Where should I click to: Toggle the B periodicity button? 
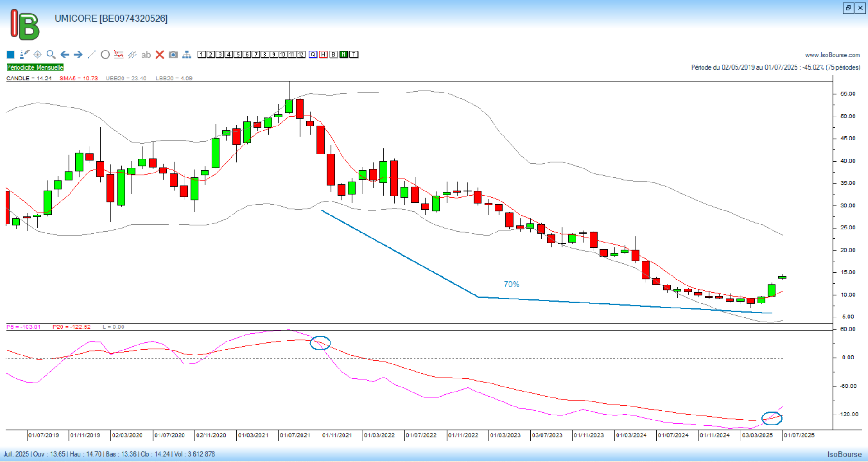coord(334,55)
